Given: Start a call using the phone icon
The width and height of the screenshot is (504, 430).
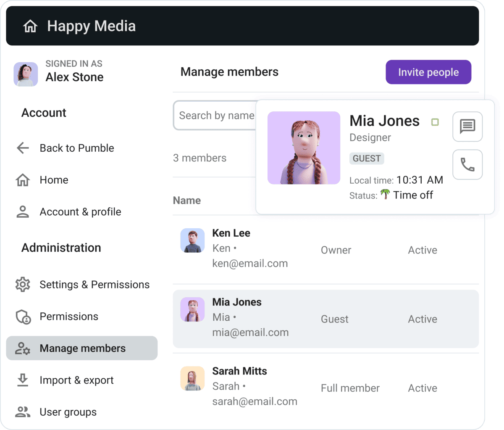Looking at the screenshot, I should coord(467,164).
